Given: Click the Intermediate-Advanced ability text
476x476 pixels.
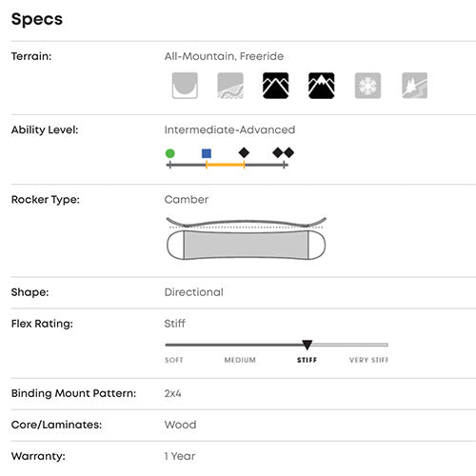Looking at the screenshot, I should pos(229,129).
